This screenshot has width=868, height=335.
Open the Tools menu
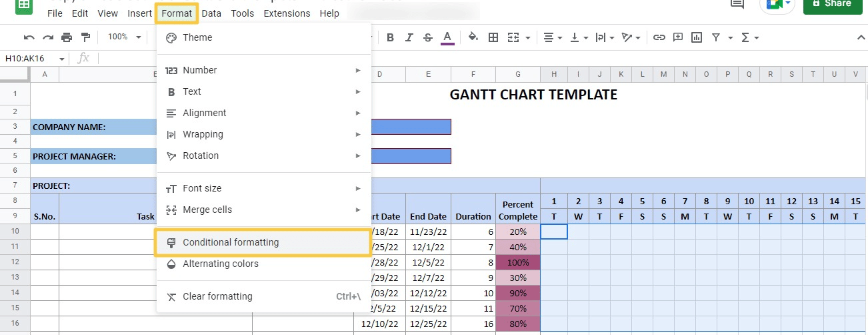[243, 13]
